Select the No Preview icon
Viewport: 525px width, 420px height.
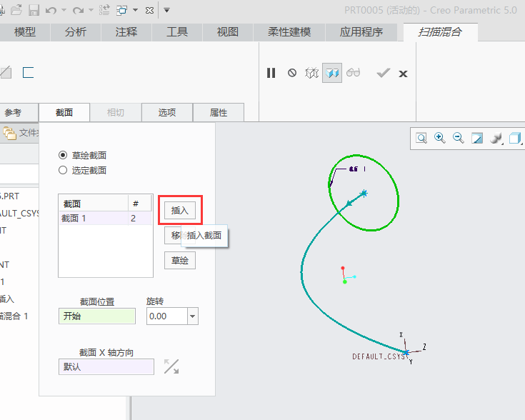pos(292,73)
